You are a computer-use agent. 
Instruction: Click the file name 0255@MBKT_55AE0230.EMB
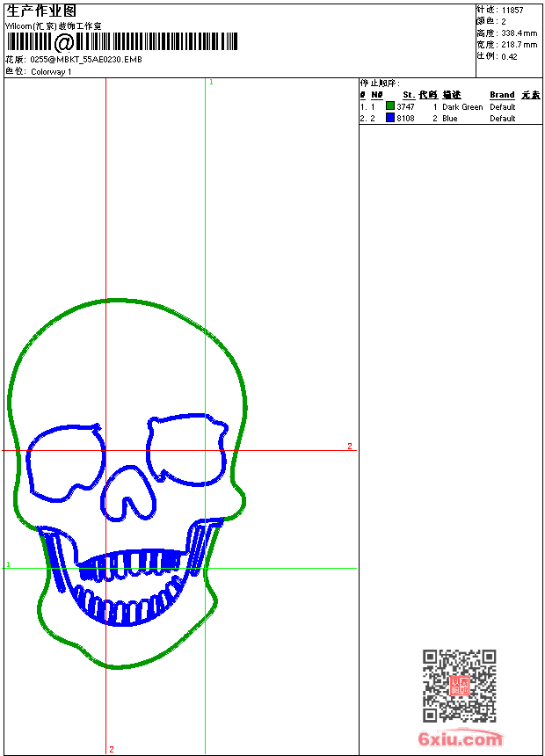tap(85, 60)
